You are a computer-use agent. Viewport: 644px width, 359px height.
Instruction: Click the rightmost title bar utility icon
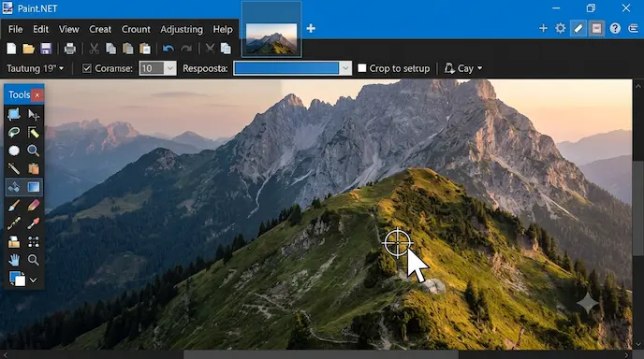click(x=633, y=28)
